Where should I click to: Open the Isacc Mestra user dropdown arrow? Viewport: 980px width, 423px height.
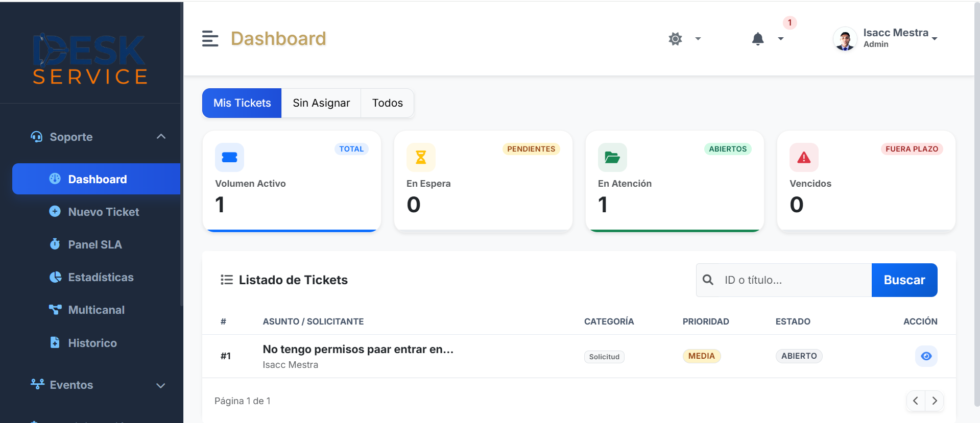click(x=935, y=39)
